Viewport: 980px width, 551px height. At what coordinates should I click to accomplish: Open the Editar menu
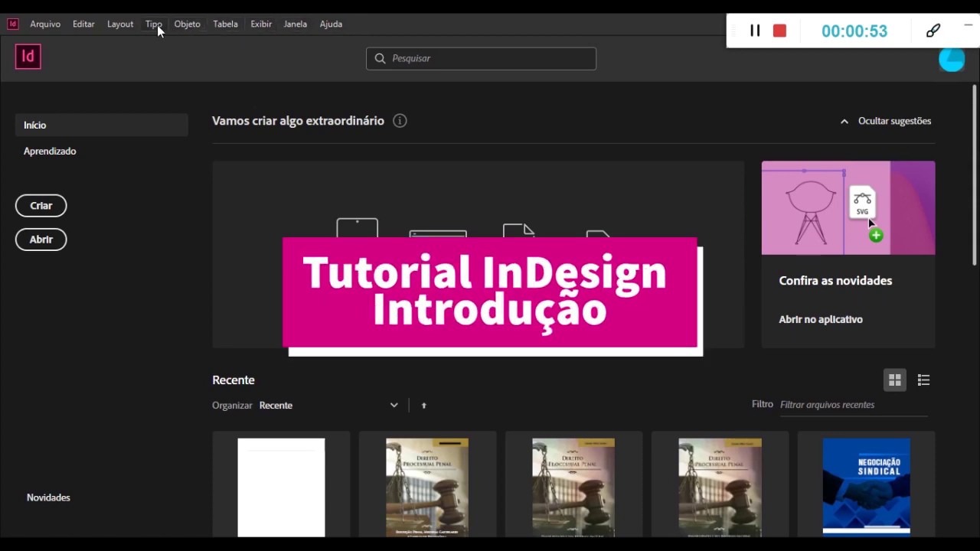point(83,24)
